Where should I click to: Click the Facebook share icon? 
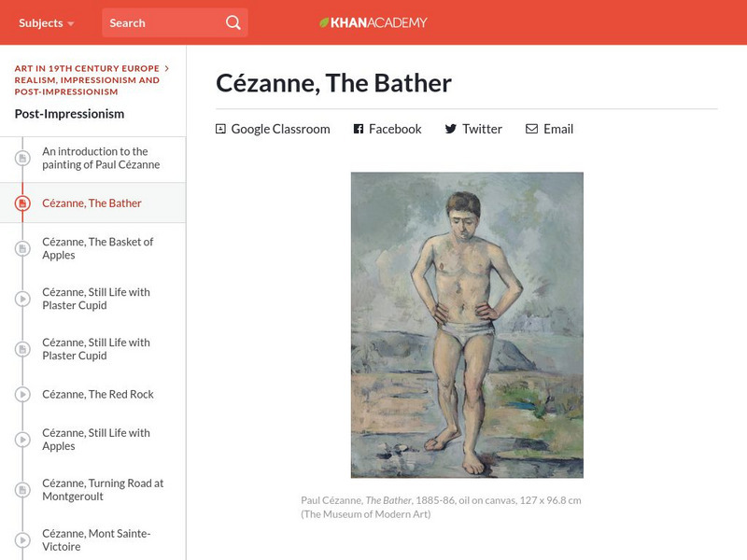(x=359, y=129)
